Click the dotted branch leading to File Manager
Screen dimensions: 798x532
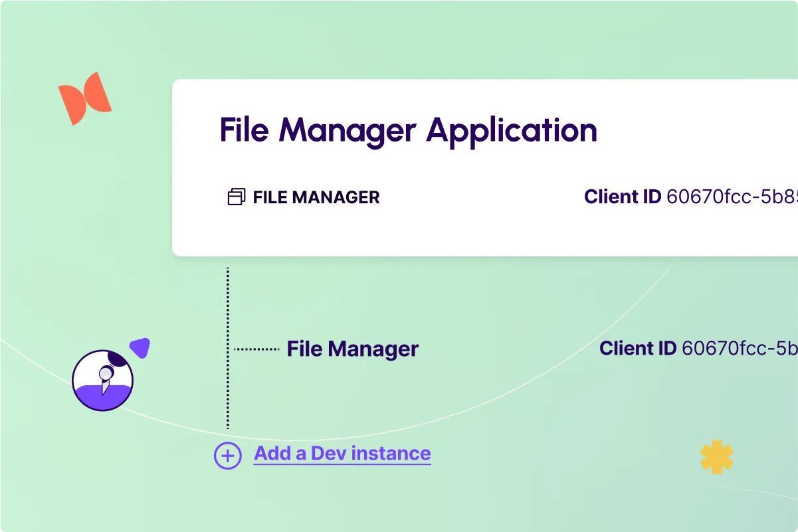259,347
